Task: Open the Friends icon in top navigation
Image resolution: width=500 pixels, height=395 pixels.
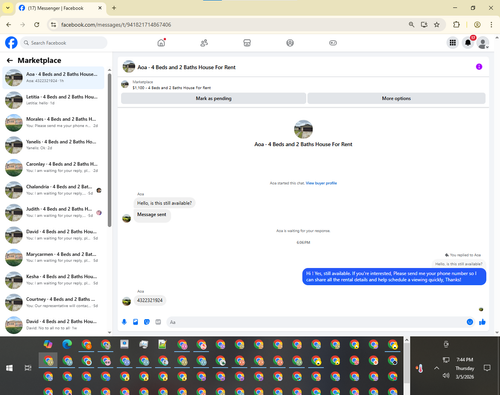Action: coord(204,43)
